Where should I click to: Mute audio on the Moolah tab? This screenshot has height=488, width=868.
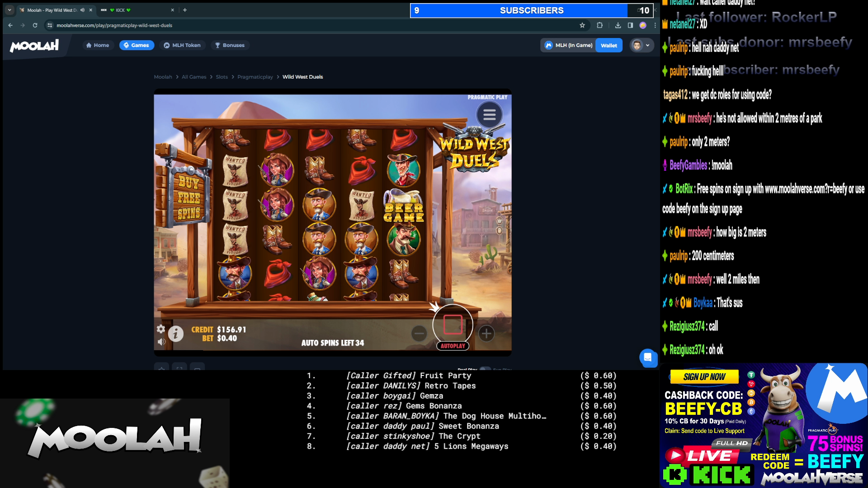click(82, 10)
